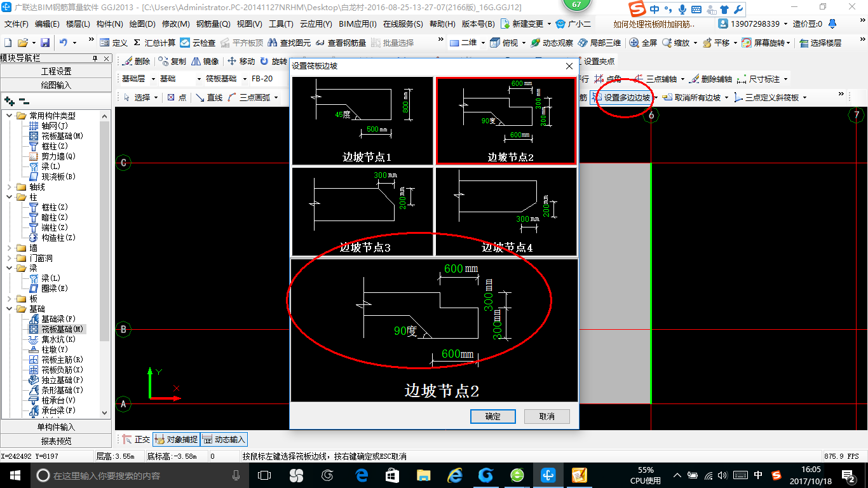This screenshot has width=868, height=488.
Task: Open the BIM应用(I) menu
Action: pyautogui.click(x=358, y=24)
